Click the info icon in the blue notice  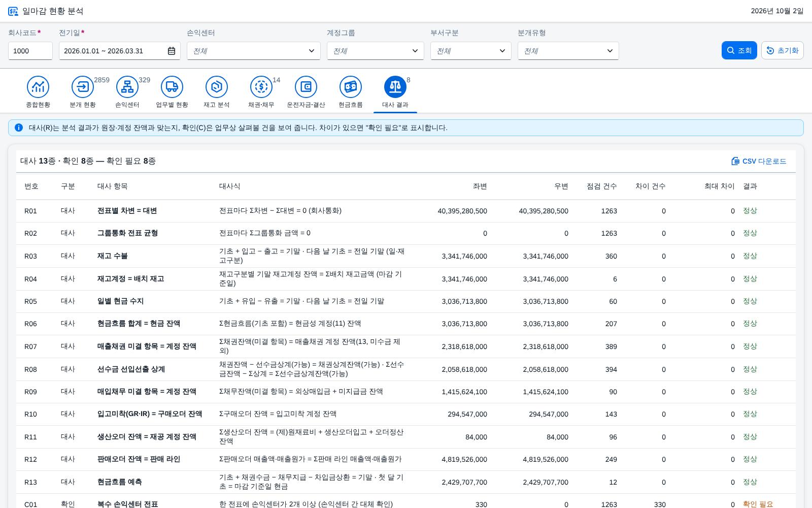pyautogui.click(x=19, y=128)
